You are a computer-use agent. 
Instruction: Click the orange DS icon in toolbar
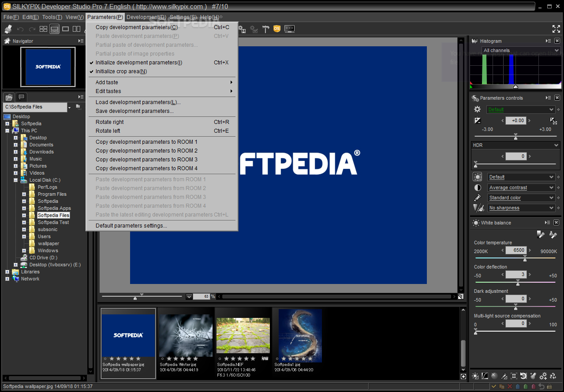(x=277, y=29)
